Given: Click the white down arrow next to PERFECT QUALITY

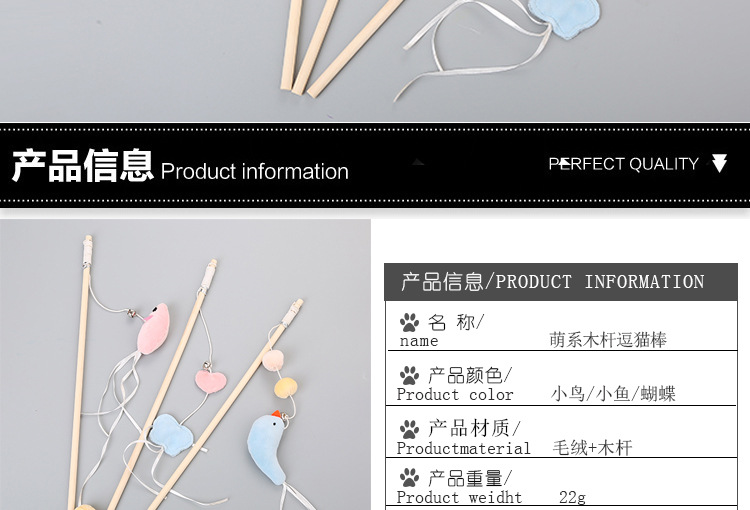Looking at the screenshot, I should click(719, 163).
